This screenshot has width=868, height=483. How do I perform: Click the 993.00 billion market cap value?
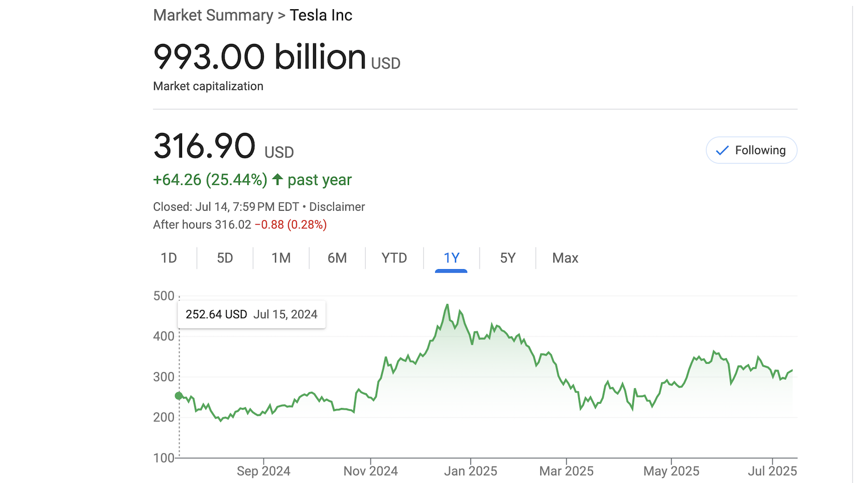[x=260, y=57]
